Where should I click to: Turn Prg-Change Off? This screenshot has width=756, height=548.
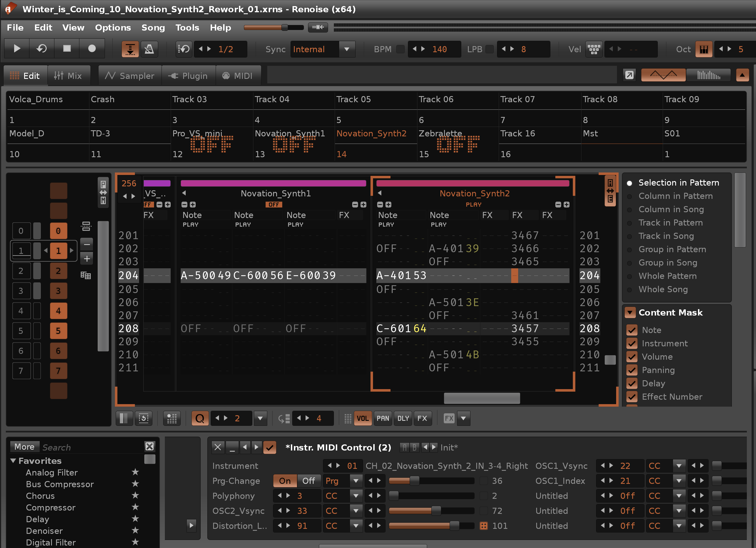click(x=308, y=481)
